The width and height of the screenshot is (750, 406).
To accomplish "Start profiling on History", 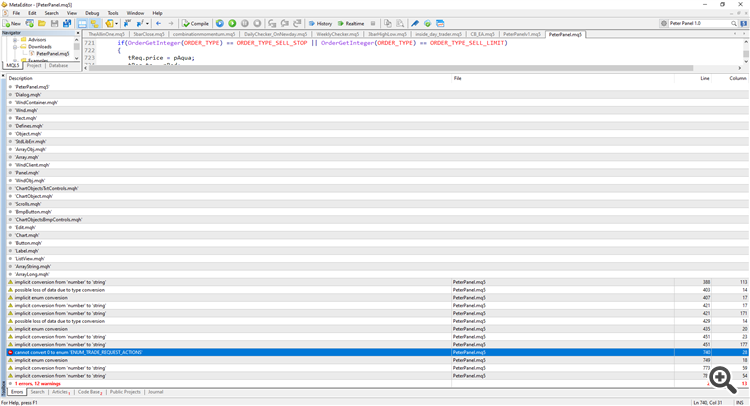I will tap(320, 23).
